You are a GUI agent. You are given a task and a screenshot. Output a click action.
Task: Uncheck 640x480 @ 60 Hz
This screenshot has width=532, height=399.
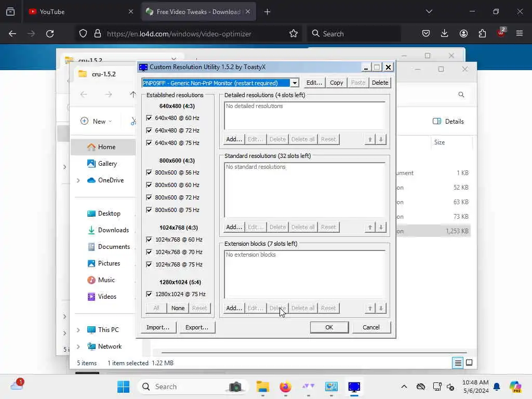tap(149, 118)
